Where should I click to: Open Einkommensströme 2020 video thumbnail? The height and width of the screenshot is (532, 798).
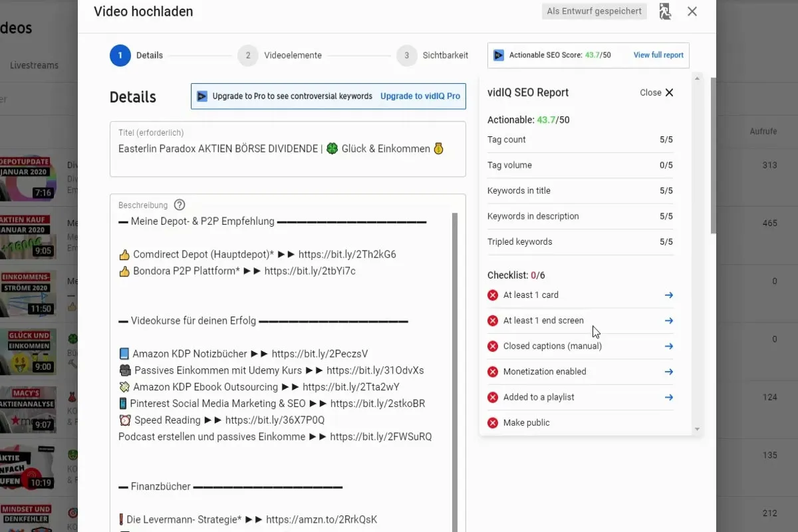[28, 293]
